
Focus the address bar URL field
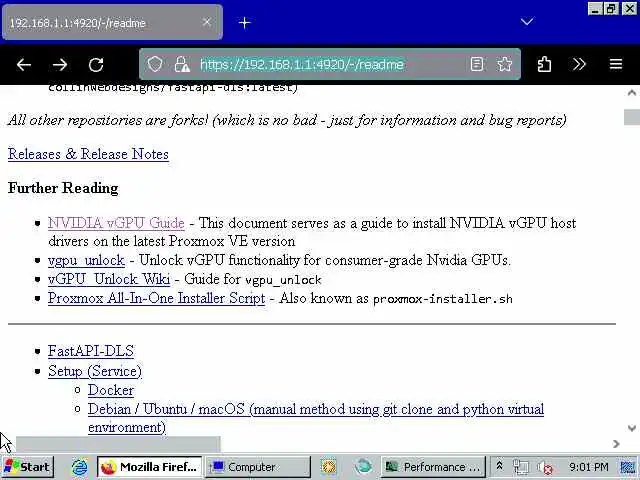(x=330, y=64)
